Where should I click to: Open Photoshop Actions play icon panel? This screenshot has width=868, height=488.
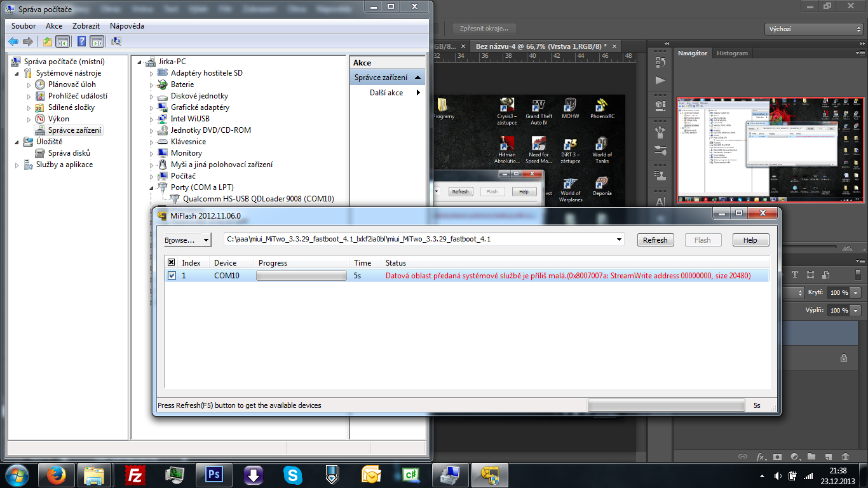point(660,80)
